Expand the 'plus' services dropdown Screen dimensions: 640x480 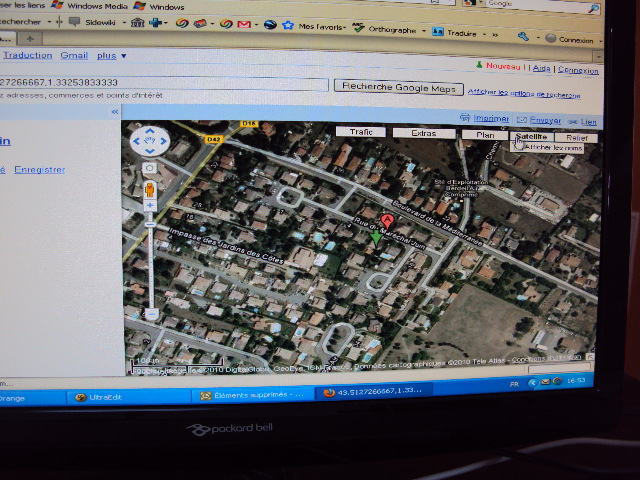click(109, 56)
